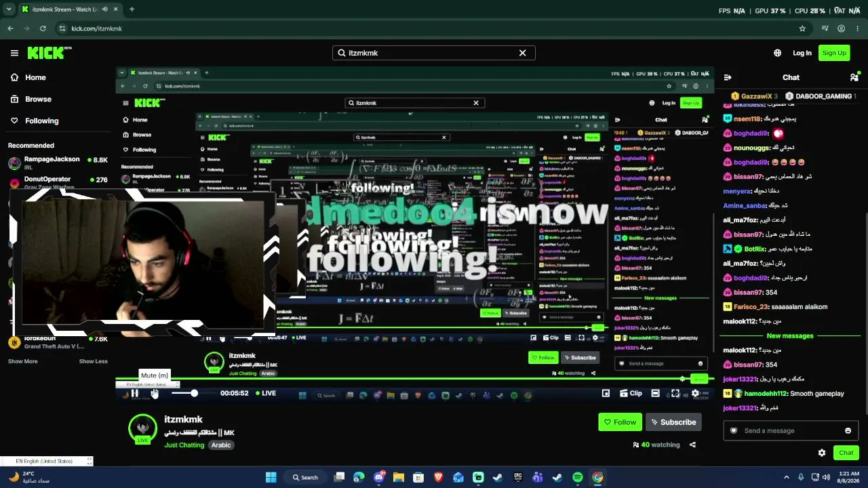
Task: Open the Chrome three-dot menu
Action: [x=857, y=28]
